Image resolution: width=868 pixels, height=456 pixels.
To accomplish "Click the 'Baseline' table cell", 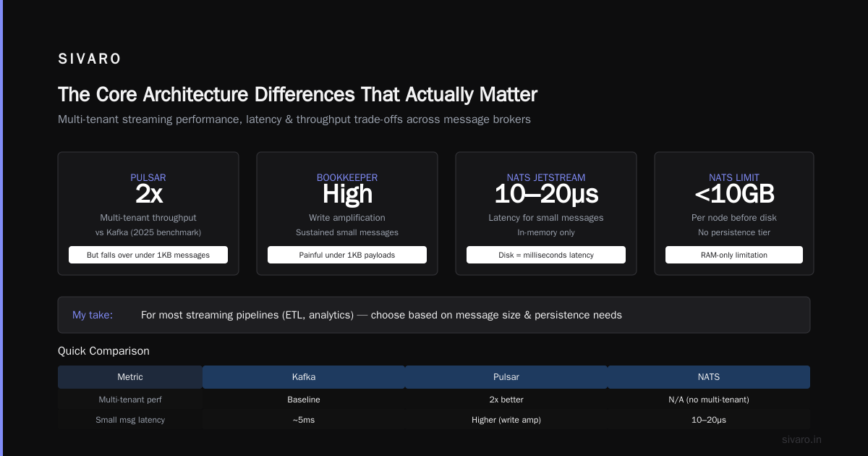I will click(304, 400).
